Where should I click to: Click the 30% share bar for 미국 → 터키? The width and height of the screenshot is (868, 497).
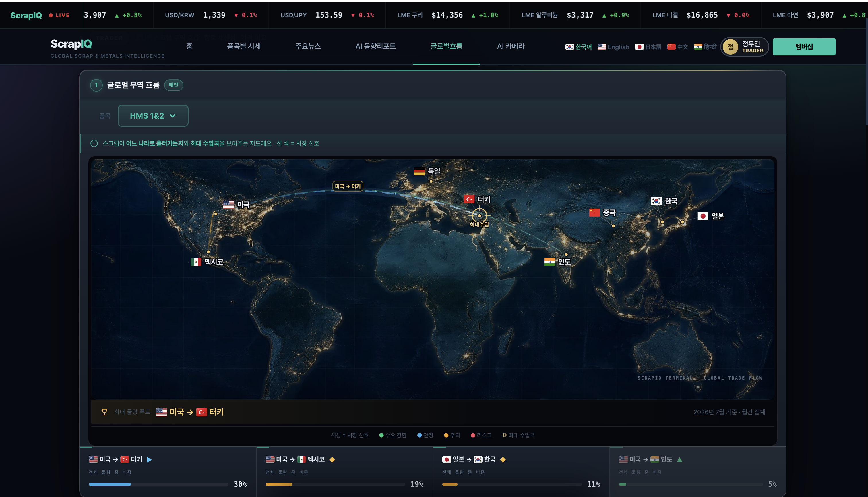[x=159, y=484]
